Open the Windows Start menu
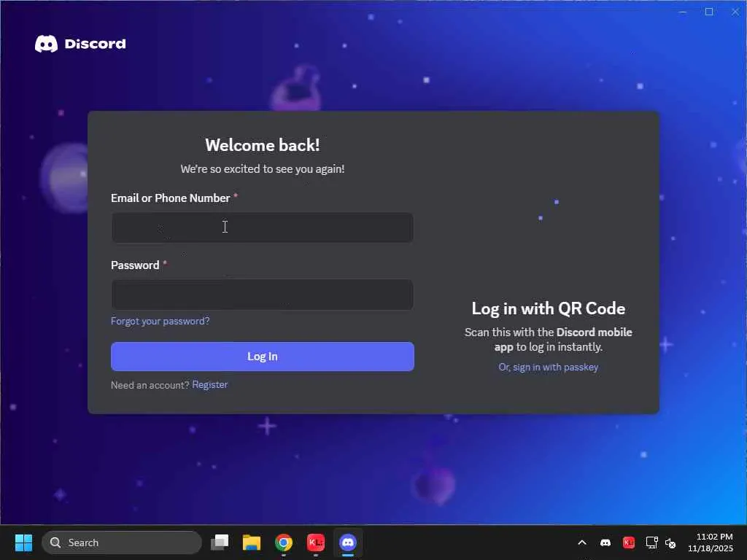Viewport: 747px width, 560px height. 23,542
